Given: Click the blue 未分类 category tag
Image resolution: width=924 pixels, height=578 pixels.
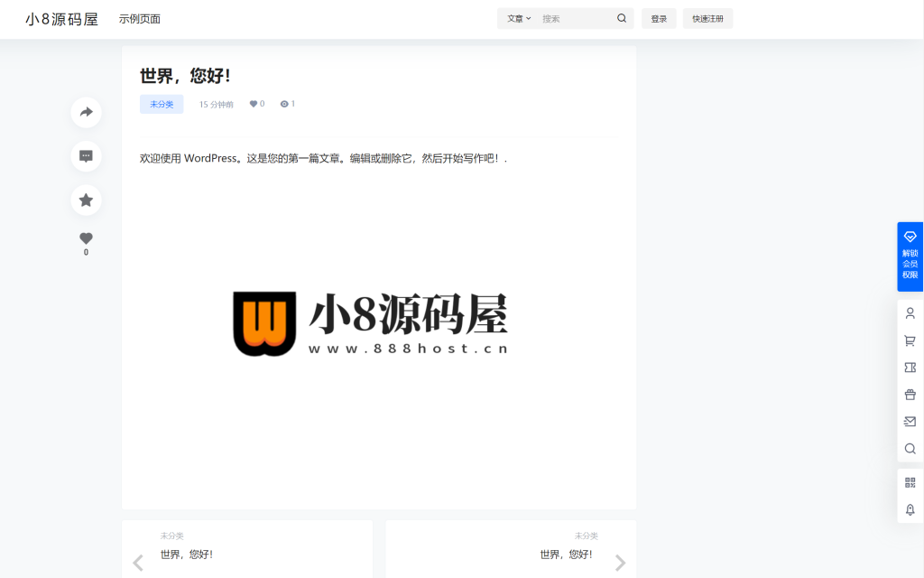Looking at the screenshot, I should click(x=162, y=104).
